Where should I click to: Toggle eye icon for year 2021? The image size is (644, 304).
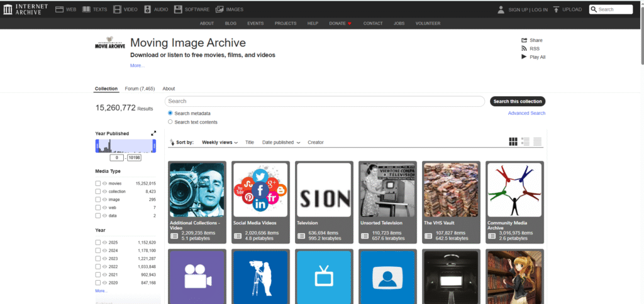[x=104, y=274]
